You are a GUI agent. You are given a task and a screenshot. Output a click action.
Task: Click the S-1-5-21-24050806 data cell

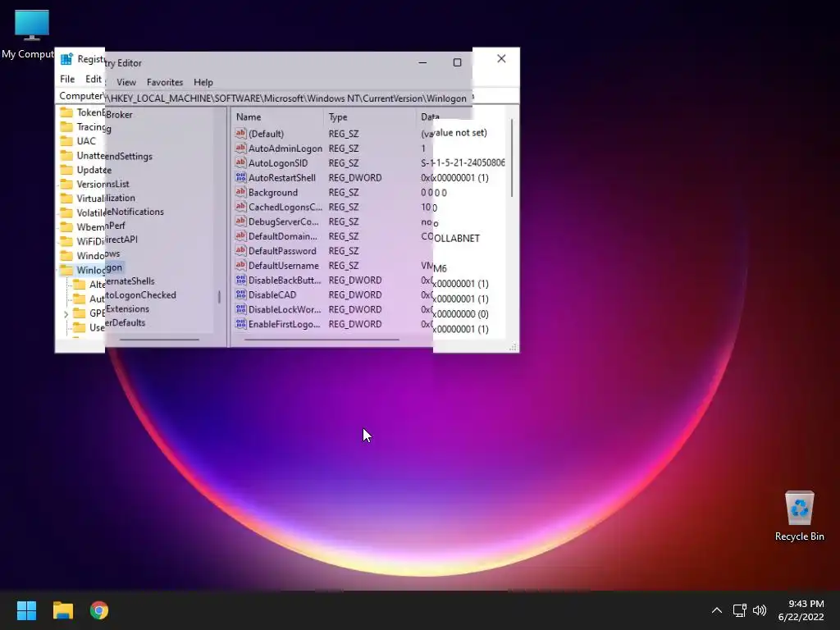point(463,163)
